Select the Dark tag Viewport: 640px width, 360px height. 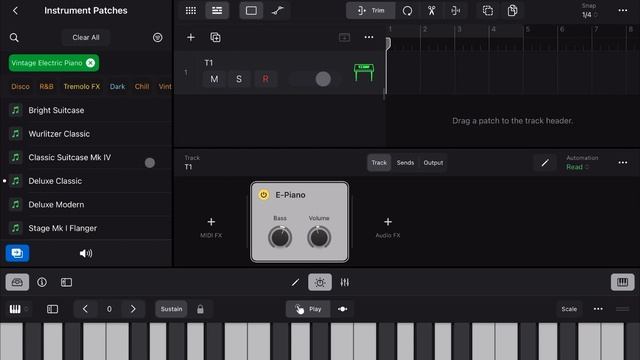coord(118,87)
